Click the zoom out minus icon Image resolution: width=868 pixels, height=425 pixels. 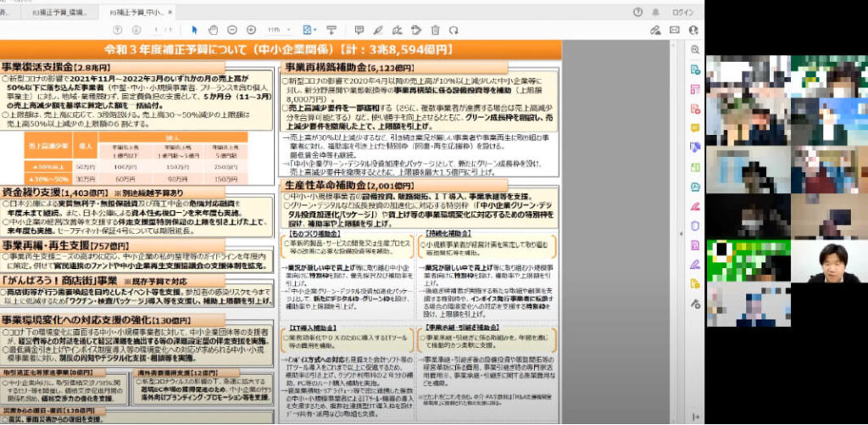click(x=232, y=30)
